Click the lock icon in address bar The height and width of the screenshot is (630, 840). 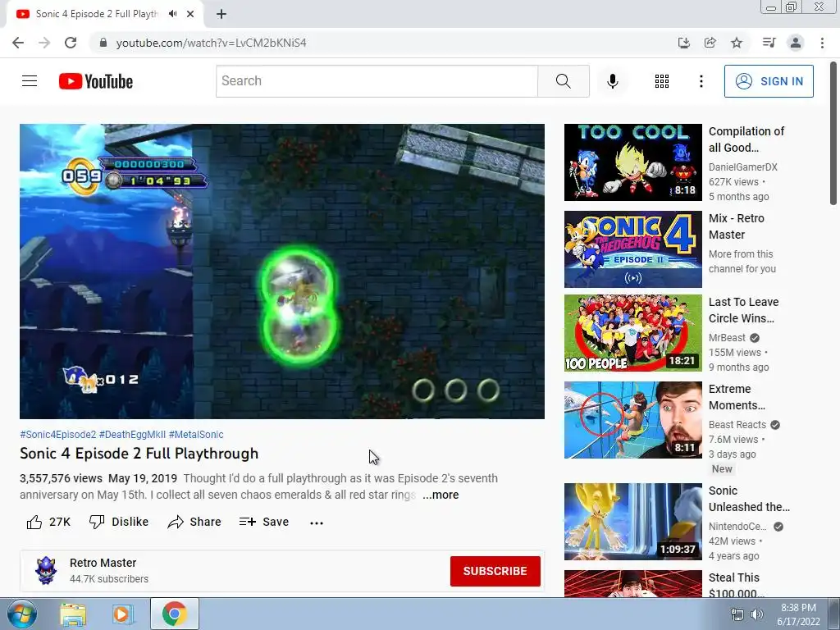pyautogui.click(x=103, y=43)
